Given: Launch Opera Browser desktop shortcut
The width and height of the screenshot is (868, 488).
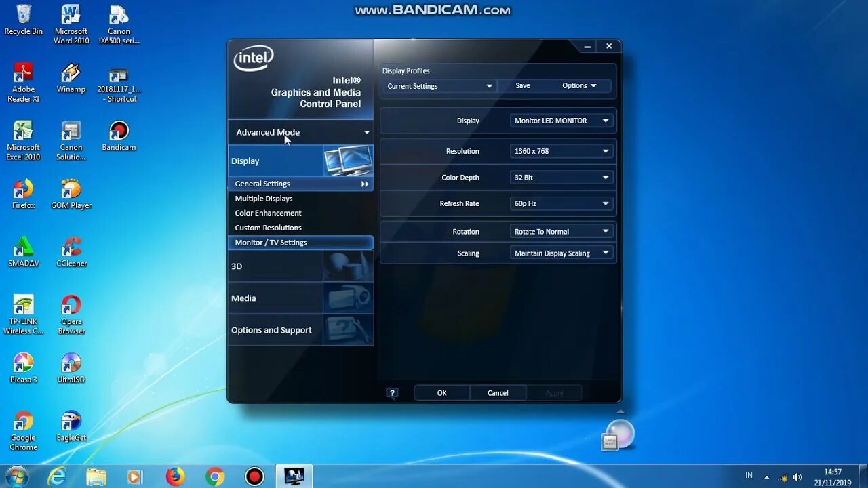Looking at the screenshot, I should click(x=71, y=315).
